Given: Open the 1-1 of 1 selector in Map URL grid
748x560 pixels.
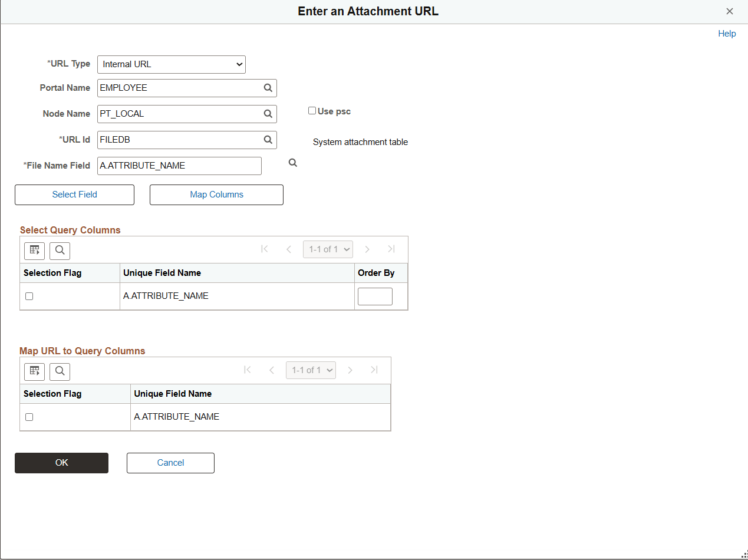Looking at the screenshot, I should coord(311,370).
